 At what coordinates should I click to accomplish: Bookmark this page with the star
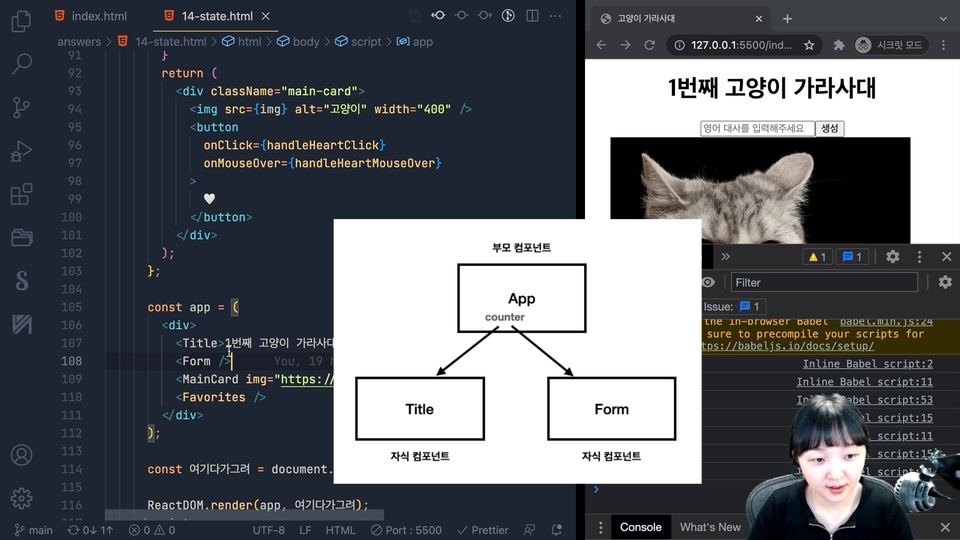[809, 45]
